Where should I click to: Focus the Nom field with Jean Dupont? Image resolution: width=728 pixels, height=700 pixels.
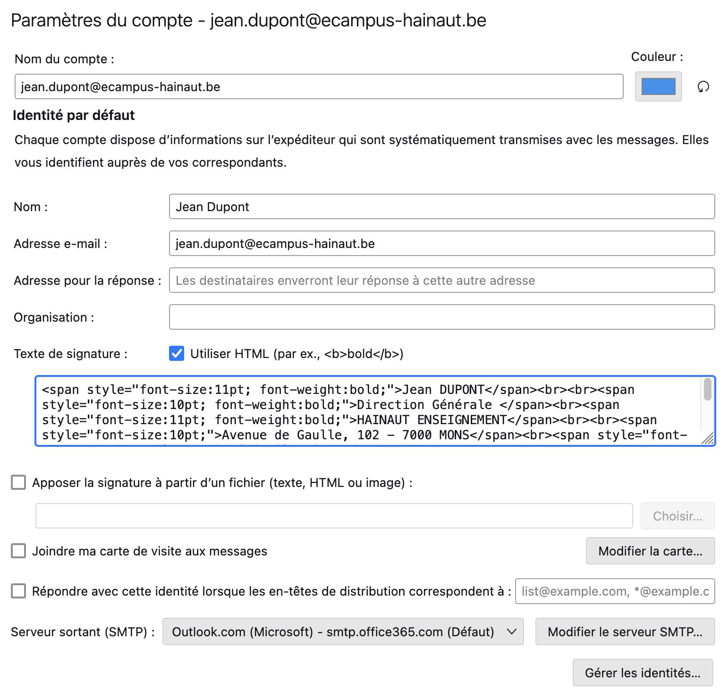(441, 207)
